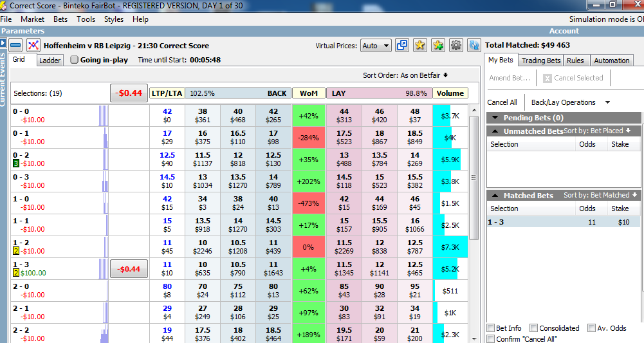
Task: Open the market chart icon beside the event title
Action: [x=33, y=46]
